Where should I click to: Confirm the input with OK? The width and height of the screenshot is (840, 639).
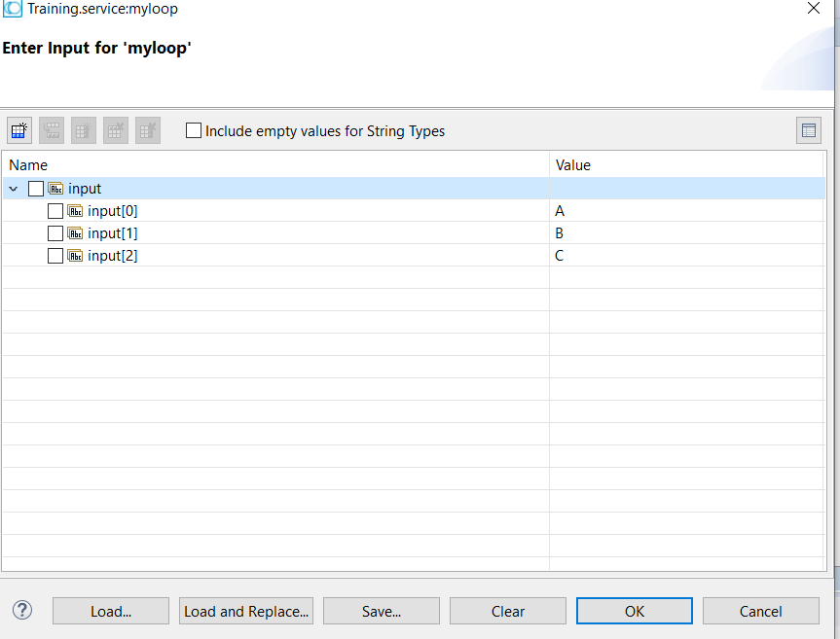635,611
